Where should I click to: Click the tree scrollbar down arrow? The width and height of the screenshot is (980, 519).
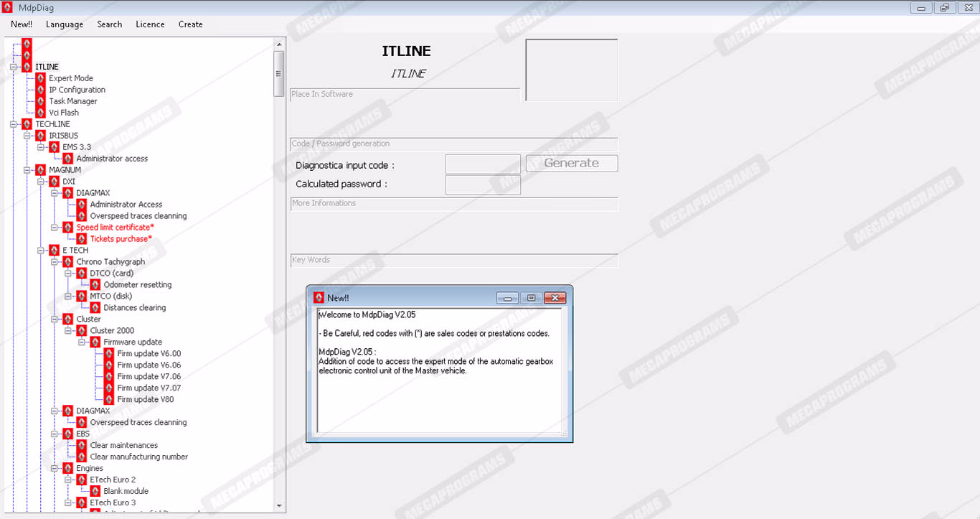coord(279,505)
